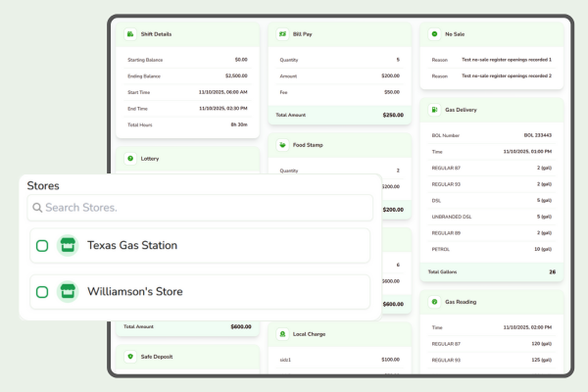This screenshot has height=392, width=588.
Task: Click the Local Charge card icon
Action: (x=282, y=334)
